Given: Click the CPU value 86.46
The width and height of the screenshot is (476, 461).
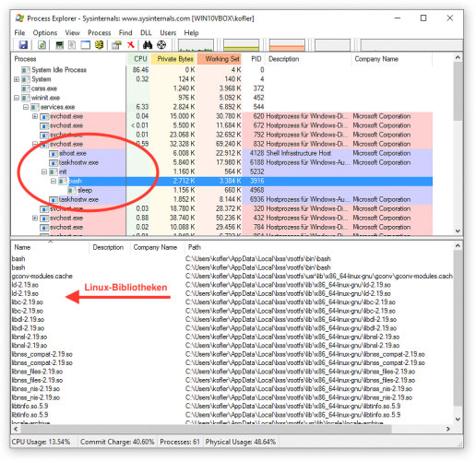Looking at the screenshot, I should [140, 70].
